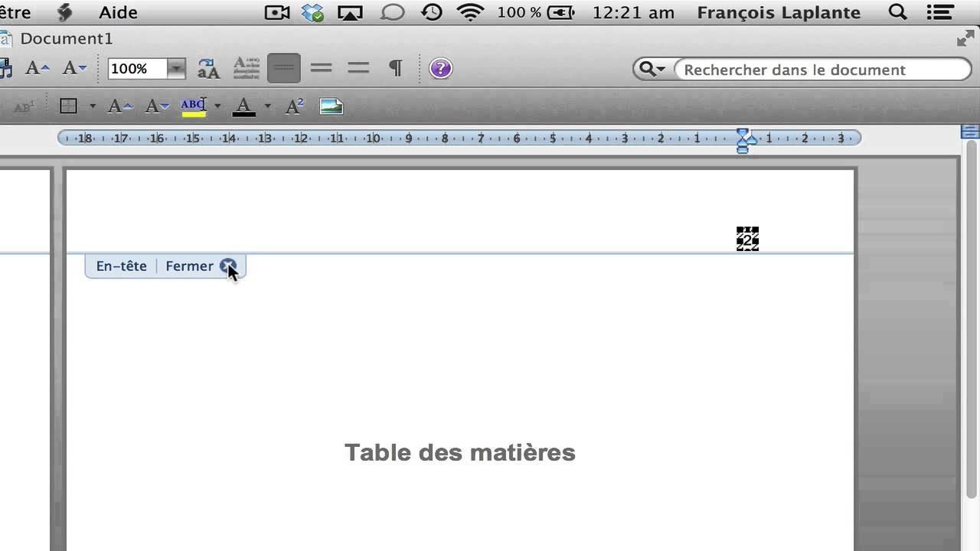Decrease font size in top toolbar row

click(x=74, y=69)
